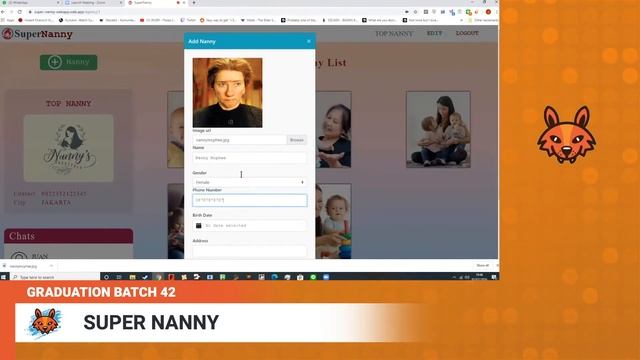The width and height of the screenshot is (640, 360).
Task: Click the Birth Date field text
Action: (226, 225)
